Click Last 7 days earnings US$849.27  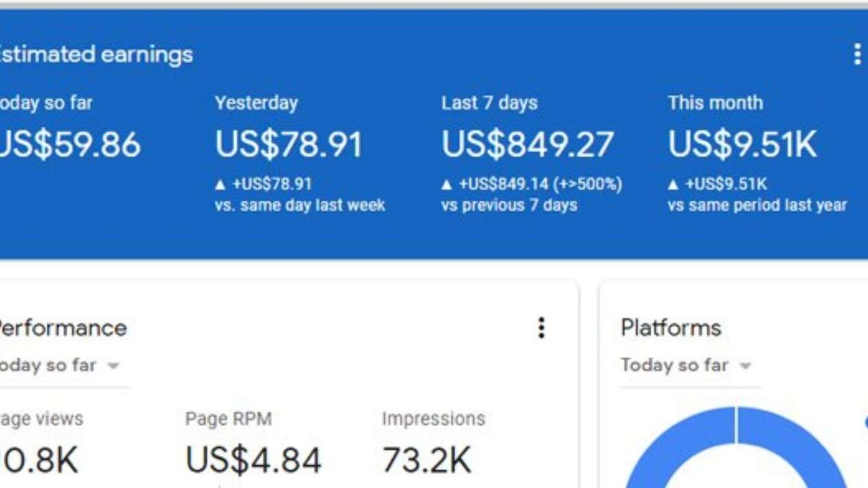[527, 145]
